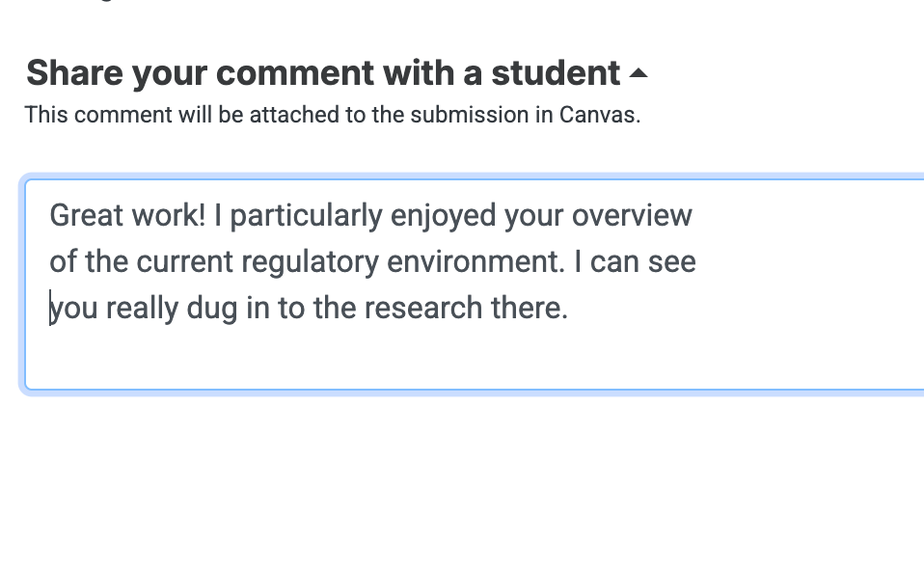The image size is (924, 569).
Task: Click right after "there." at the comment's end
Action: pyautogui.click(x=570, y=308)
